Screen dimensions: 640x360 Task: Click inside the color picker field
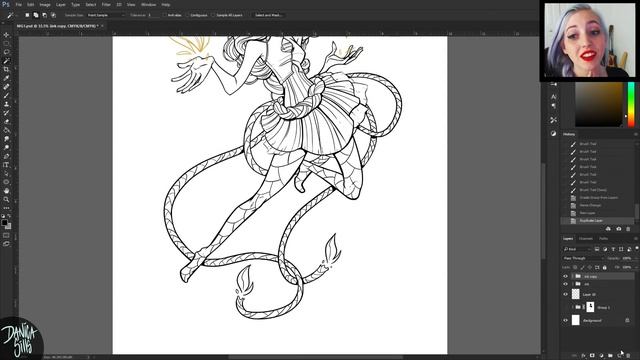(x=599, y=104)
